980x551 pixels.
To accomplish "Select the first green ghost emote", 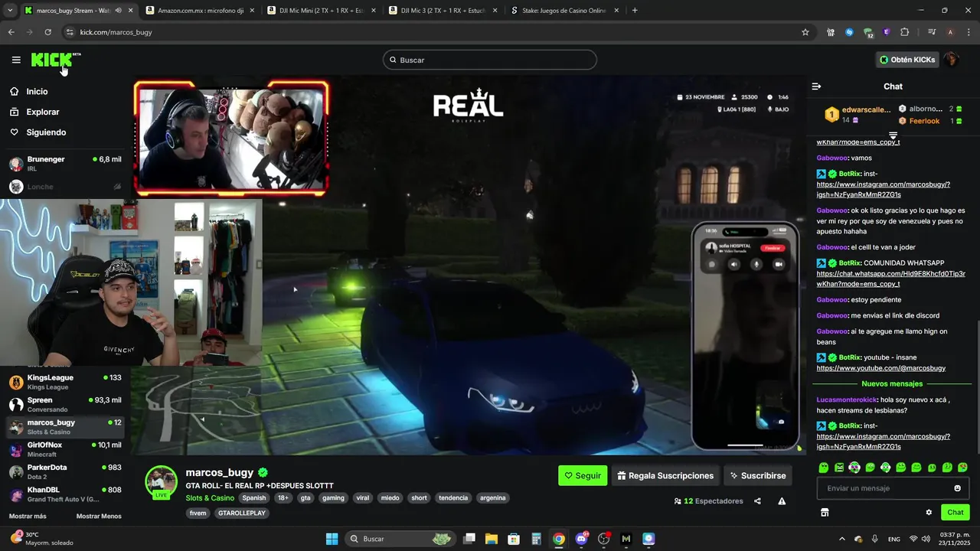I will tap(824, 468).
